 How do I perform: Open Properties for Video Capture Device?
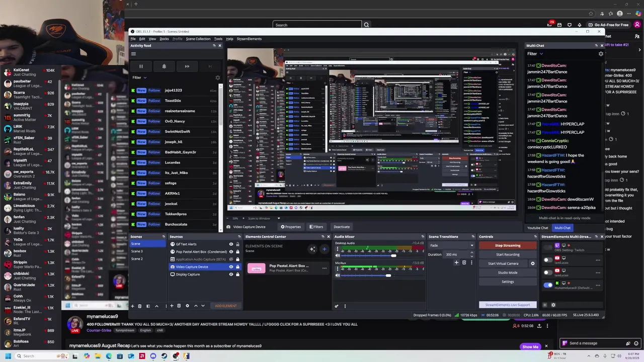(x=291, y=227)
